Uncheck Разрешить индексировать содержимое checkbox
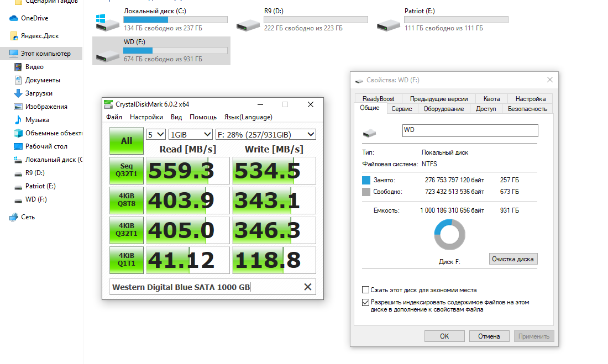This screenshot has height=364, width=608. click(x=365, y=302)
